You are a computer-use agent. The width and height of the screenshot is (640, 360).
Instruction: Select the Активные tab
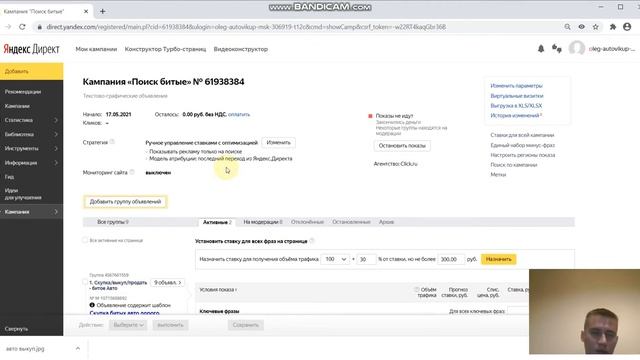pos(217,222)
